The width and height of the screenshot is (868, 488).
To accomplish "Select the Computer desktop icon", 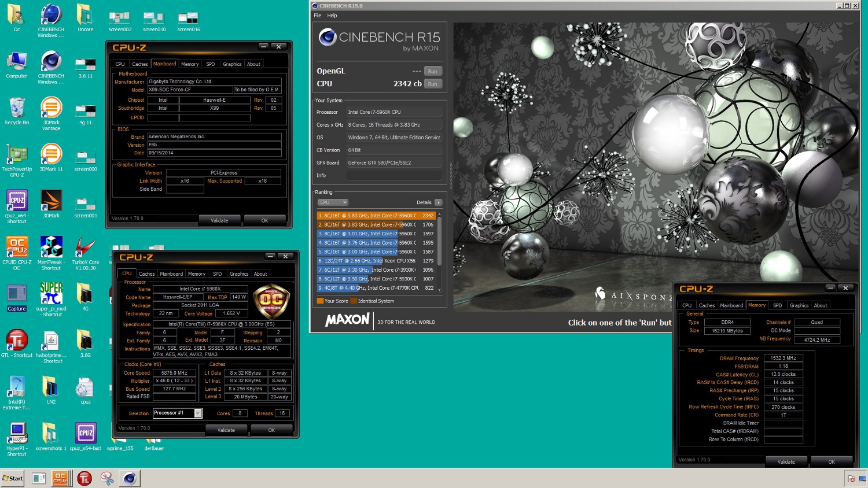I will pyautogui.click(x=16, y=65).
